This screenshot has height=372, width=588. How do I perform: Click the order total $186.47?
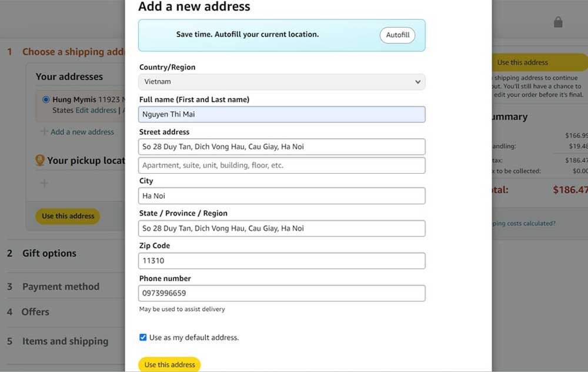(570, 190)
